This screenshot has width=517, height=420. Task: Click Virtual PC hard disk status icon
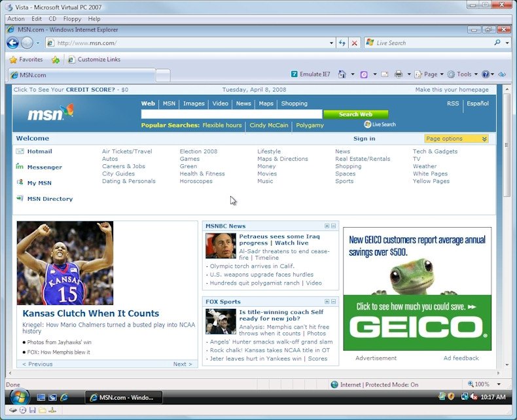click(x=13, y=410)
